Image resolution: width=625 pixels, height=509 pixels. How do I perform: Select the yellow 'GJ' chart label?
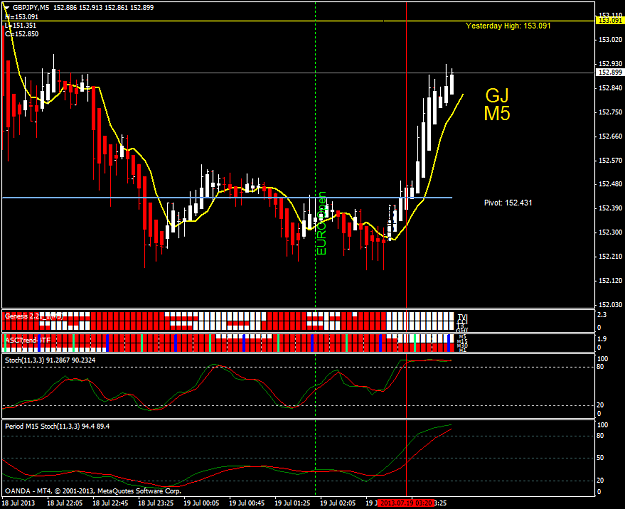(497, 95)
